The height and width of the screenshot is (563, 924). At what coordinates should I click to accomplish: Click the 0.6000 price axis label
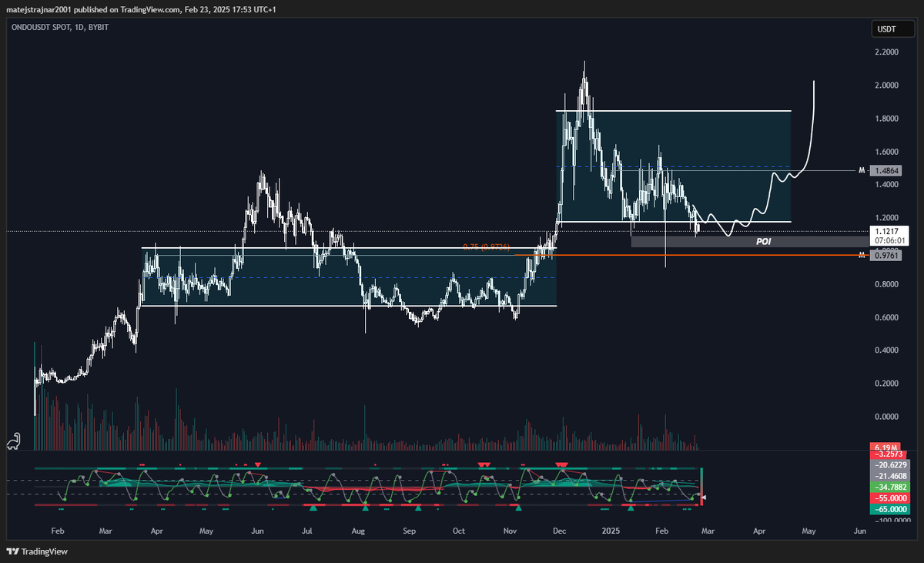887,317
